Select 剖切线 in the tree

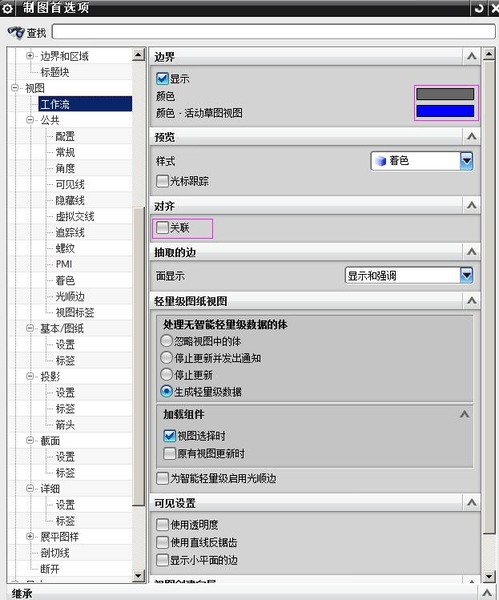55,553
